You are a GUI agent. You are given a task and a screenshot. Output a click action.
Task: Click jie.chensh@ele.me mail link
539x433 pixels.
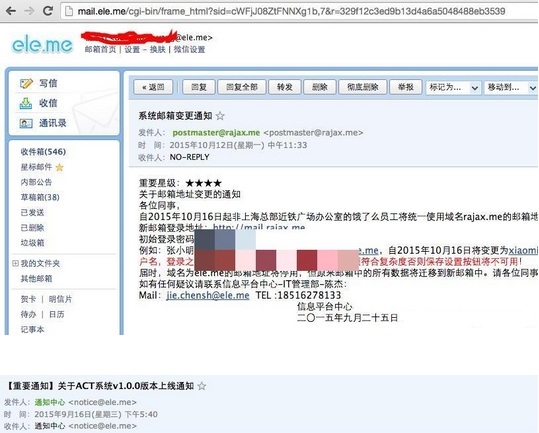[208, 295]
